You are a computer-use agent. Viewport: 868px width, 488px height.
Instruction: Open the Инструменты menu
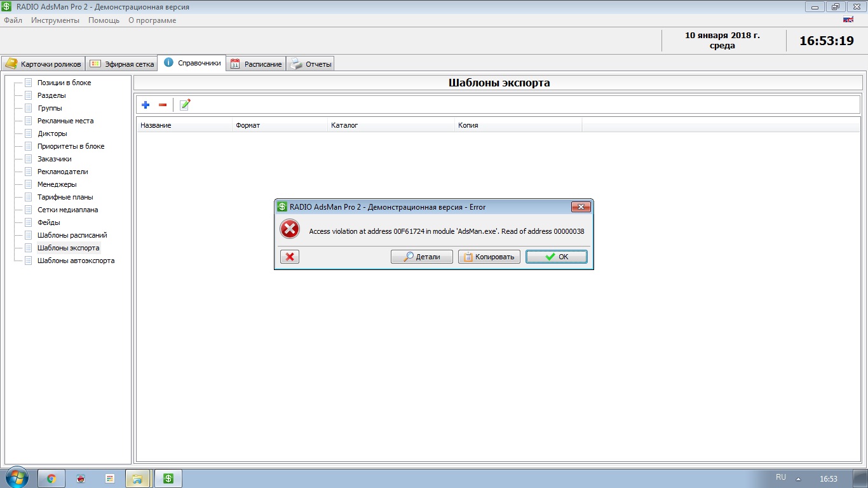coord(55,20)
